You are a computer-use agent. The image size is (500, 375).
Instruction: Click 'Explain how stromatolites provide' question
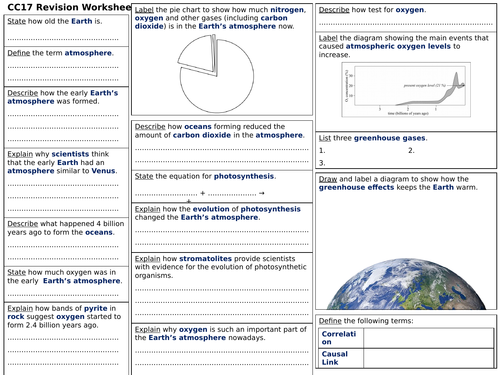tap(220, 267)
